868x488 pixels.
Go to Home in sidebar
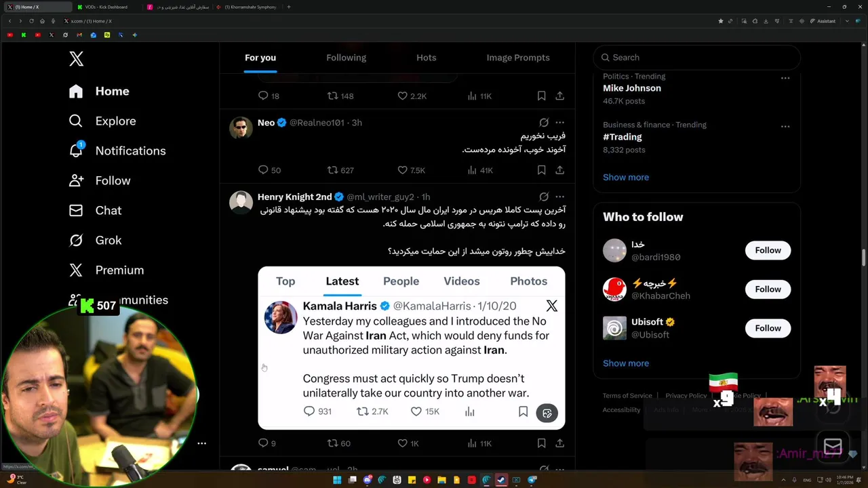[99, 91]
